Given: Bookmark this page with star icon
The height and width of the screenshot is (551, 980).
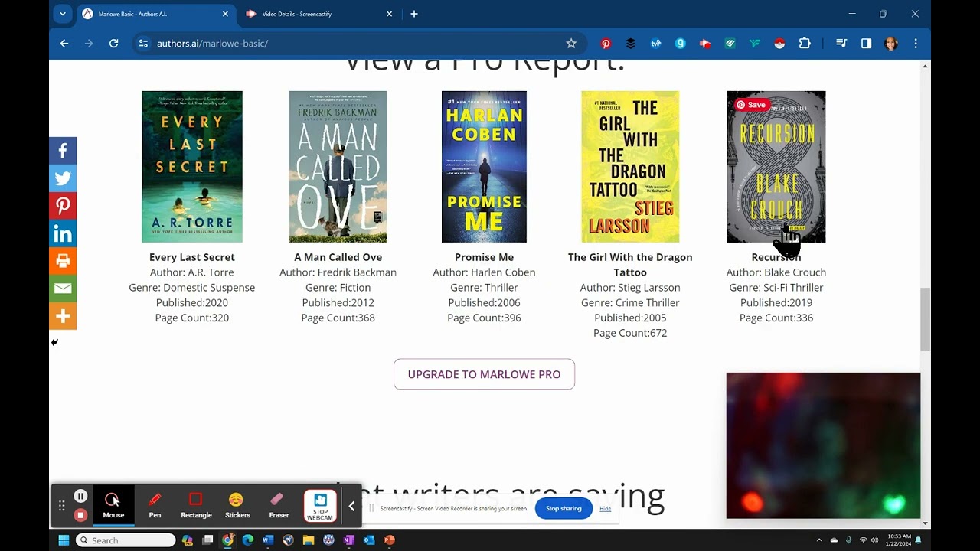Looking at the screenshot, I should (x=571, y=44).
